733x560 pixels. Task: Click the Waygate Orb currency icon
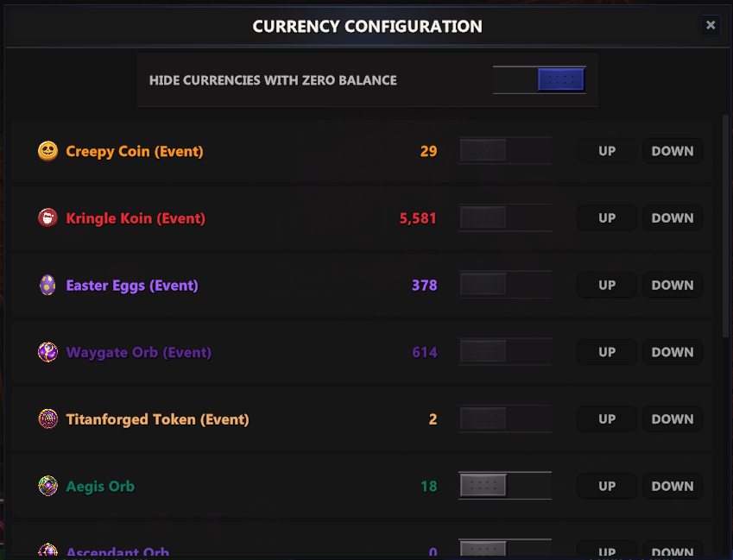pos(48,352)
